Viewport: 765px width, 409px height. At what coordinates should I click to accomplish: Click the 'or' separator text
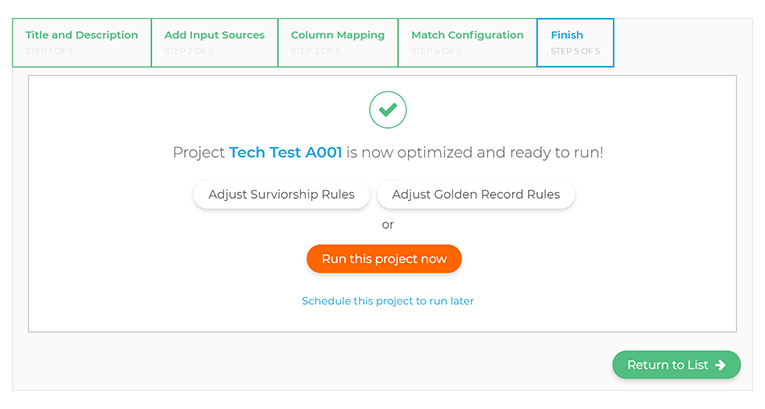click(387, 224)
